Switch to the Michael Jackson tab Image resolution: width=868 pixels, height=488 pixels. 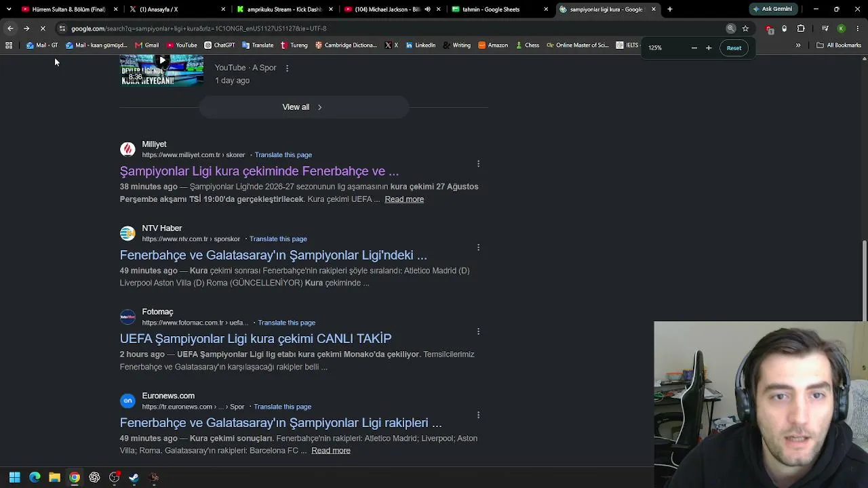coord(387,9)
